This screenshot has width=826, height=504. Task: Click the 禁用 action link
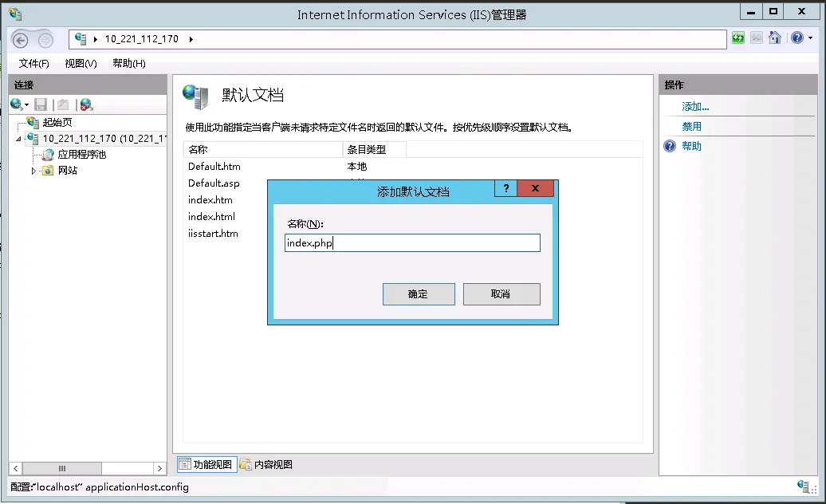692,126
